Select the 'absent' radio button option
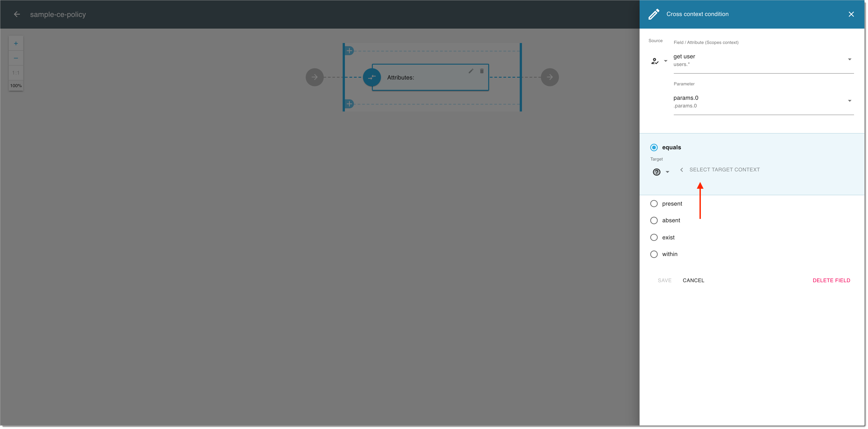868x429 pixels. [x=655, y=220]
